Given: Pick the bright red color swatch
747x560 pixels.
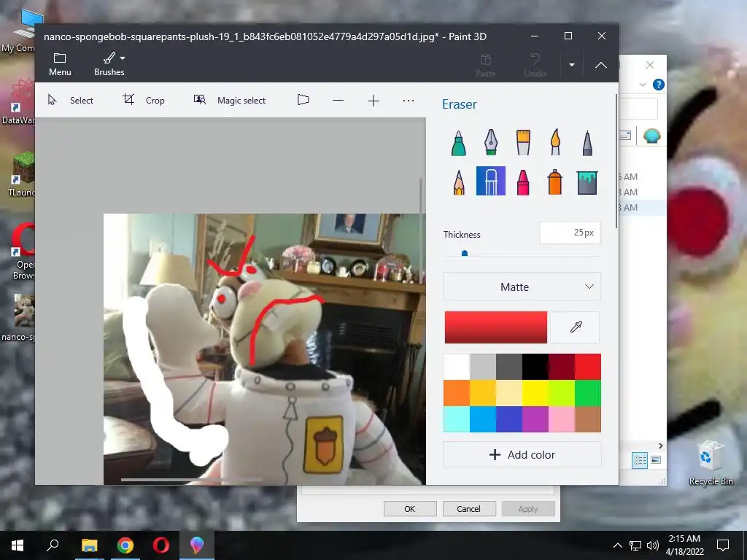Looking at the screenshot, I should tap(587, 367).
